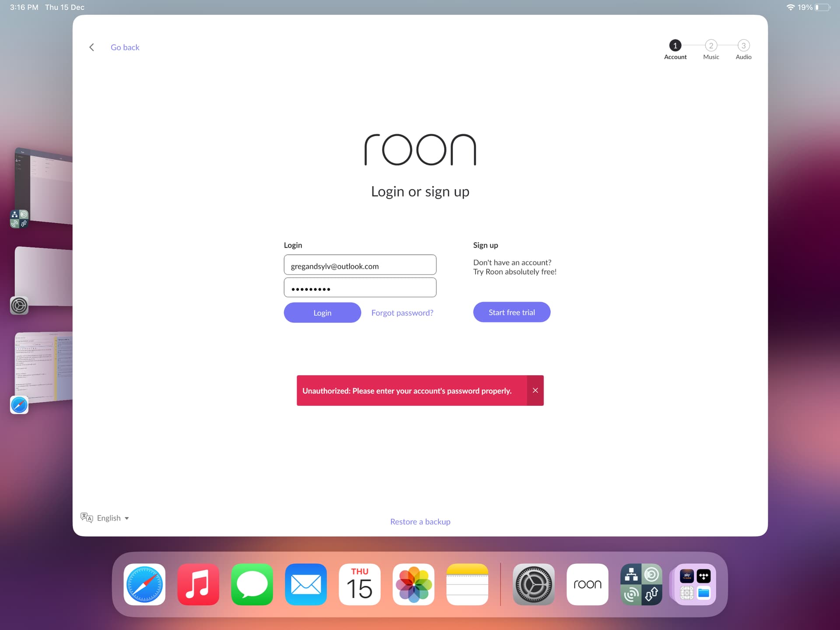
Task: Open the Forgot password? link
Action: coord(402,313)
